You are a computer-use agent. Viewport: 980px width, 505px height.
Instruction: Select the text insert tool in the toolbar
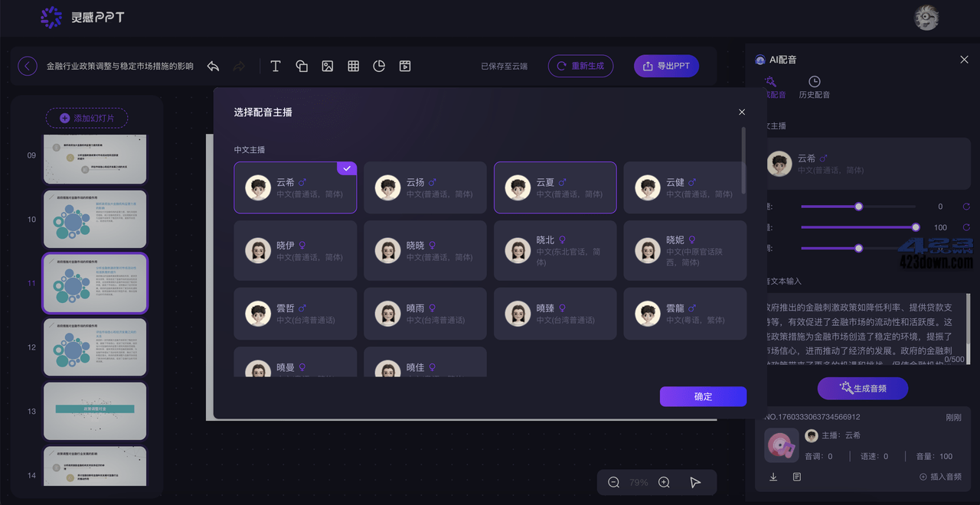276,66
